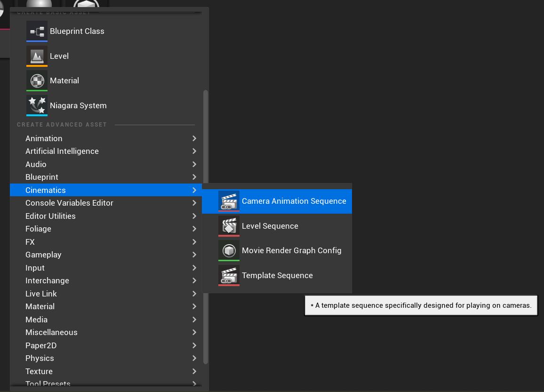Click the Movie Render Graph Config icon
544x392 pixels.
coord(229,250)
